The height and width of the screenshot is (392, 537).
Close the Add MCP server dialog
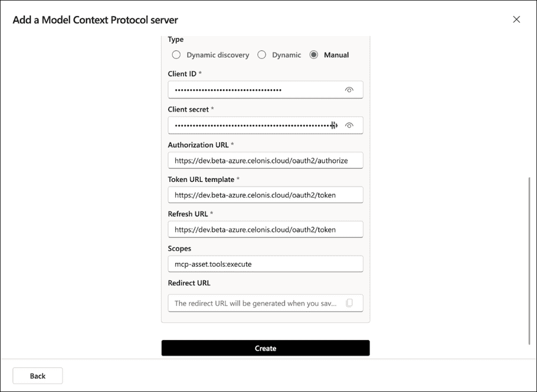click(x=516, y=19)
